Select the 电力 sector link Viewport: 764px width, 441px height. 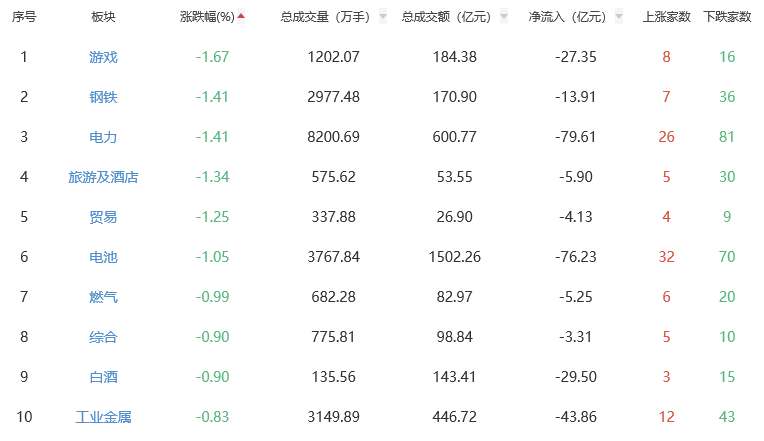click(103, 137)
